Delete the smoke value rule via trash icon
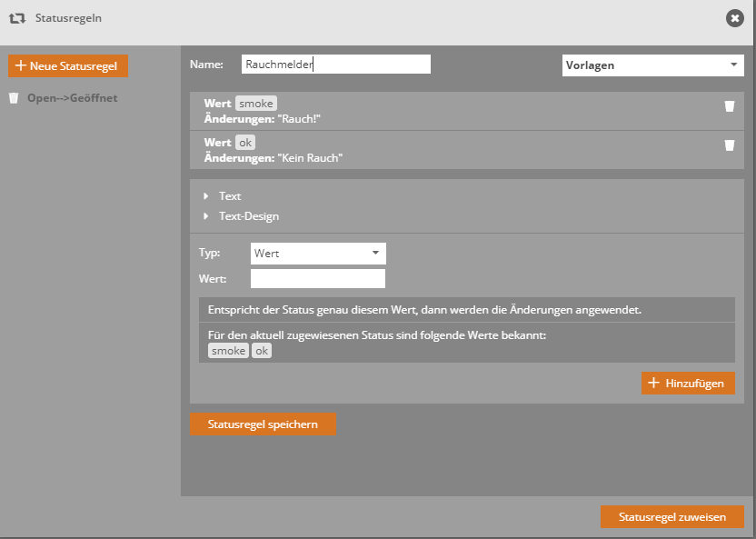Image resolution: width=756 pixels, height=539 pixels. tap(729, 106)
